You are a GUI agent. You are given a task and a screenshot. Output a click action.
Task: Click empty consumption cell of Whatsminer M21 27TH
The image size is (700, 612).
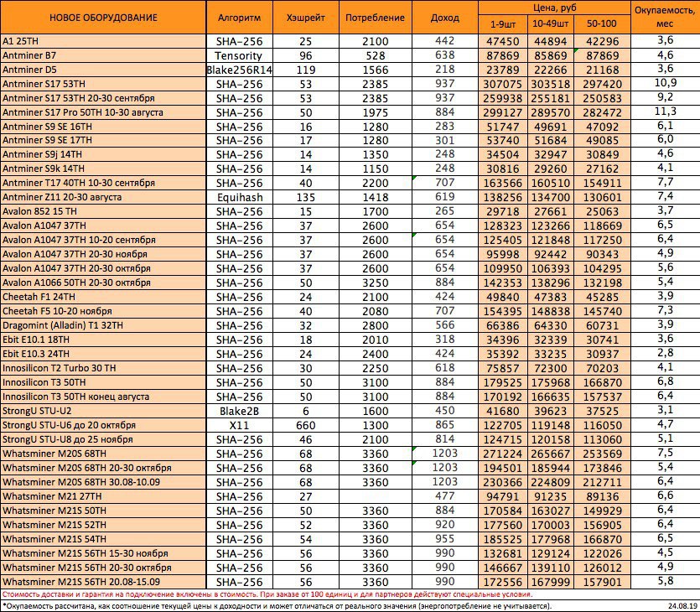pos(375,496)
